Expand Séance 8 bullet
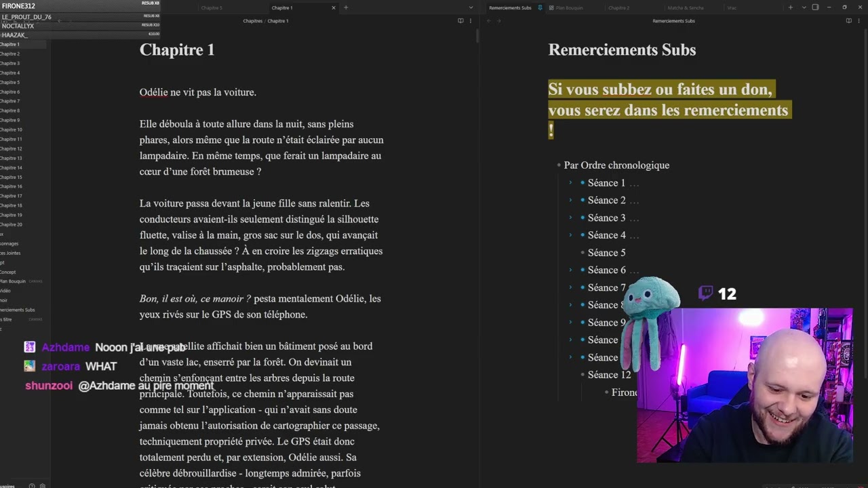This screenshot has width=868, height=488. tap(570, 305)
